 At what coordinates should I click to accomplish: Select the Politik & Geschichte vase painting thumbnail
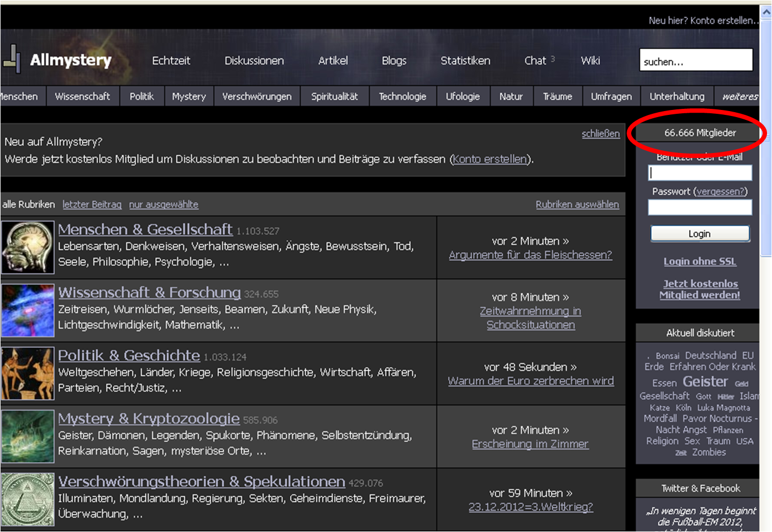(28, 373)
